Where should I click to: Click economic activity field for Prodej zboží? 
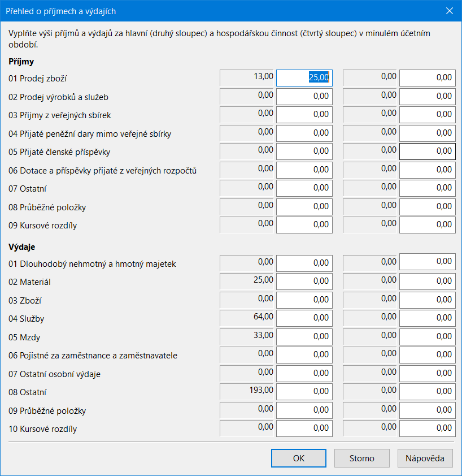[x=428, y=78]
